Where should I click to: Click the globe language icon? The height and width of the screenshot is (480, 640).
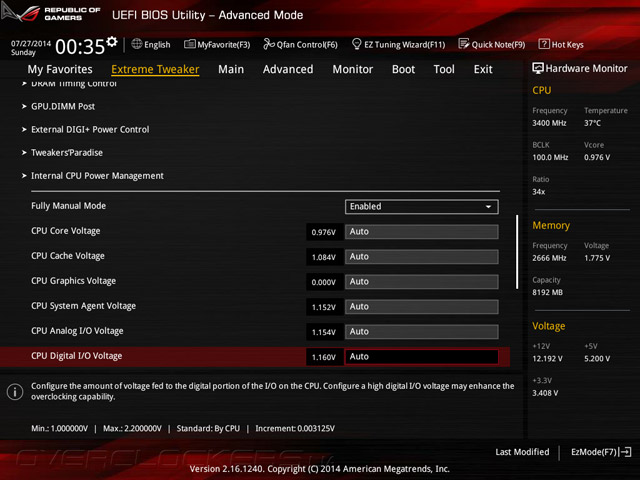tap(137, 44)
